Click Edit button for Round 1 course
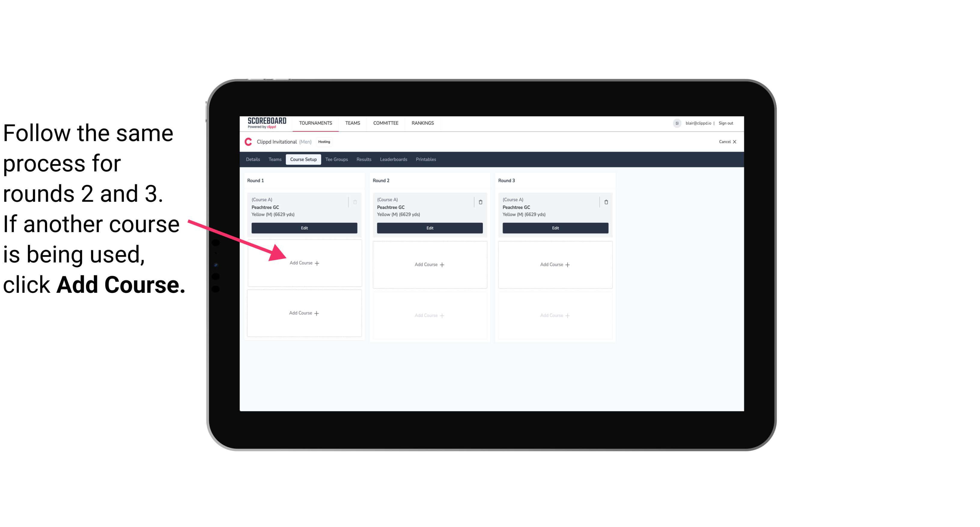Viewport: 980px width, 527px height. tap(304, 228)
